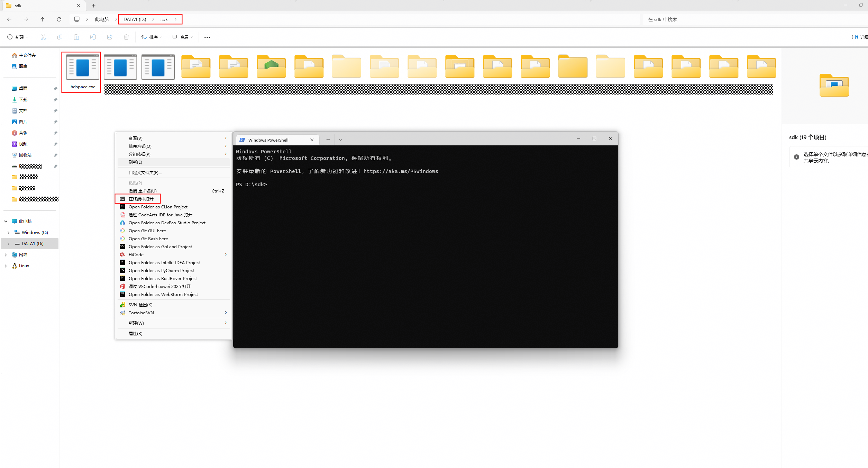Image resolution: width=868 pixels, height=468 pixels.
Task: Click the Rename icon in toolbar
Action: (x=93, y=37)
